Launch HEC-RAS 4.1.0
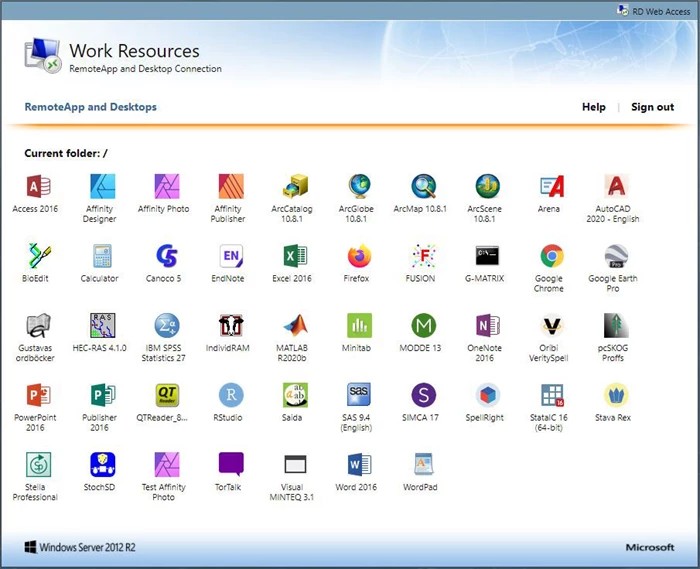The width and height of the screenshot is (700, 569). [x=103, y=325]
